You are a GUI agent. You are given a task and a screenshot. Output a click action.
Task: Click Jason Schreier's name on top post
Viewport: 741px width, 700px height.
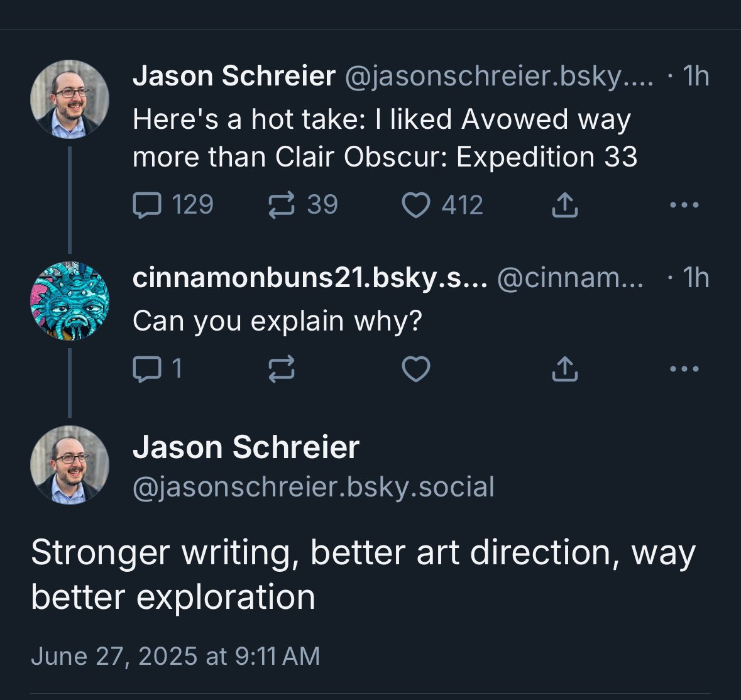pos(234,77)
